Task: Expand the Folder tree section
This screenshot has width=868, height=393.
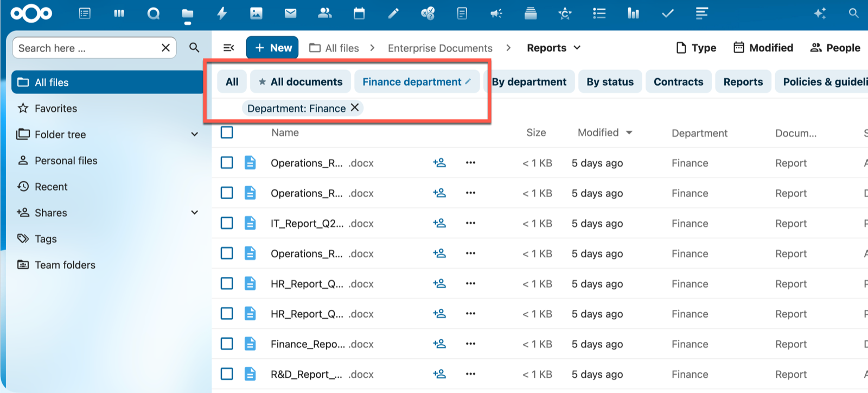Action: [x=195, y=134]
